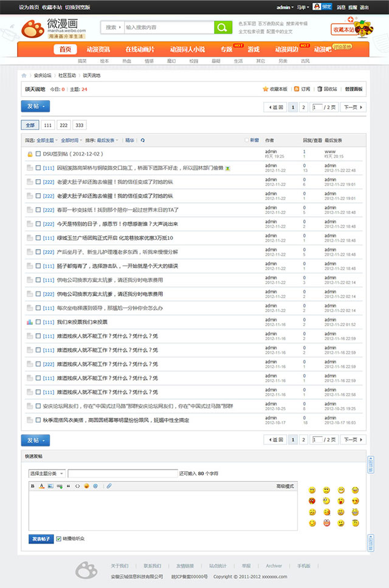Click the home icon in breadcrumb
389x588 pixels.
pos(24,75)
